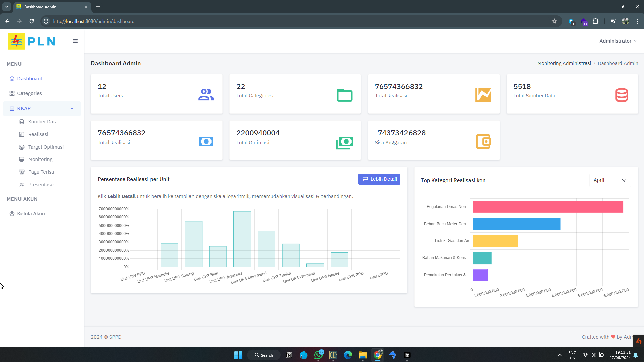
Task: Click the browser back arrow
Action: [7, 21]
